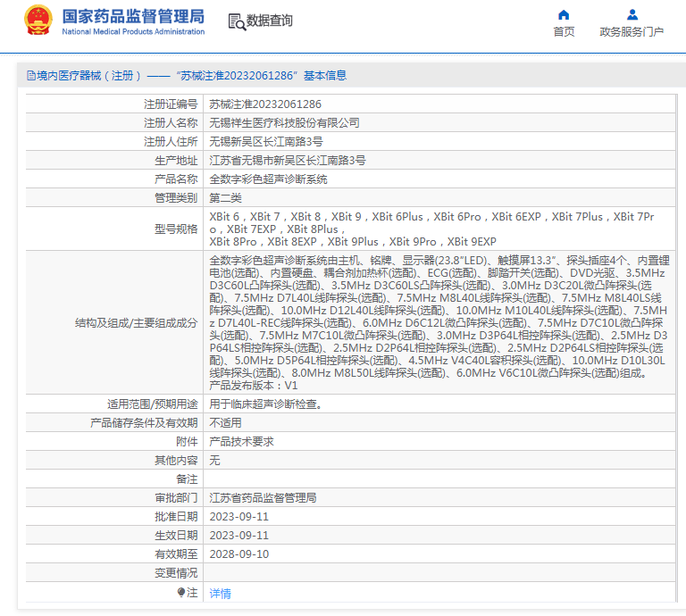The height and width of the screenshot is (616, 686).
Task: Click the home icon above 首页
Action: point(564,15)
